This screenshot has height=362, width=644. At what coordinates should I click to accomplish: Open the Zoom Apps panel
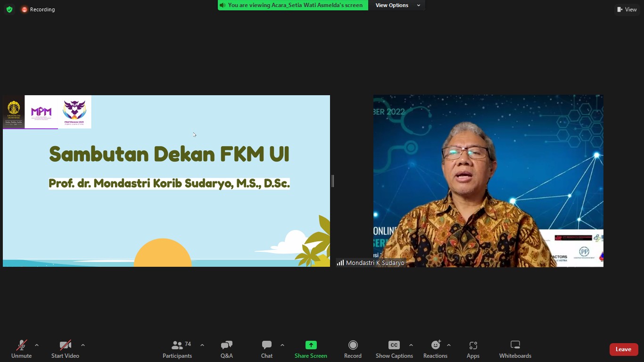pos(472,349)
